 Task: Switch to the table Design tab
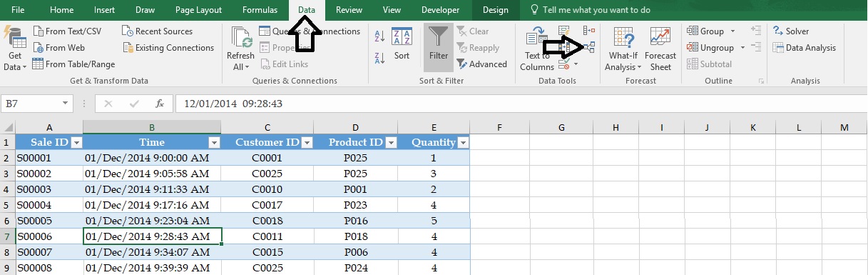[x=495, y=10]
